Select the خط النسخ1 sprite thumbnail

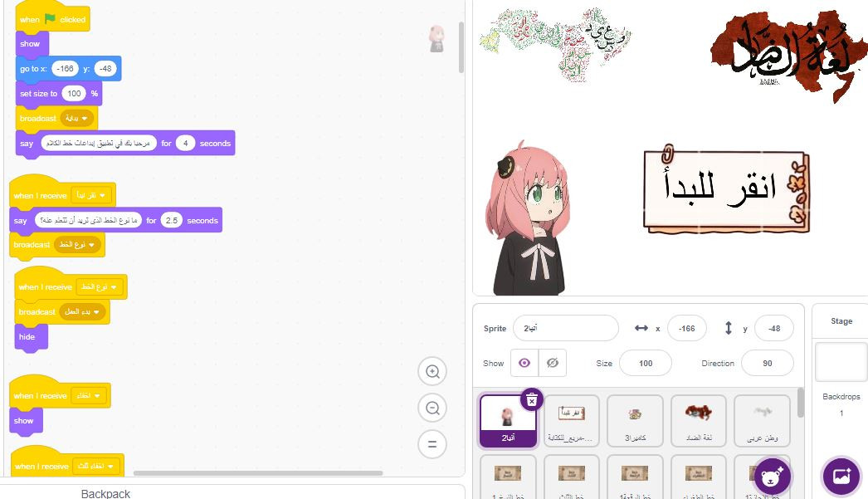[x=508, y=477]
